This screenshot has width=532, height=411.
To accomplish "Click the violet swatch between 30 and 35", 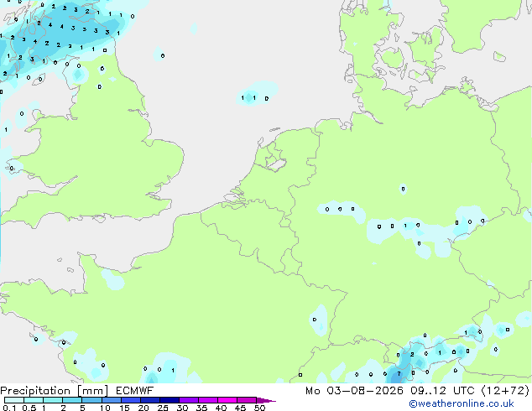I will 189,400.
